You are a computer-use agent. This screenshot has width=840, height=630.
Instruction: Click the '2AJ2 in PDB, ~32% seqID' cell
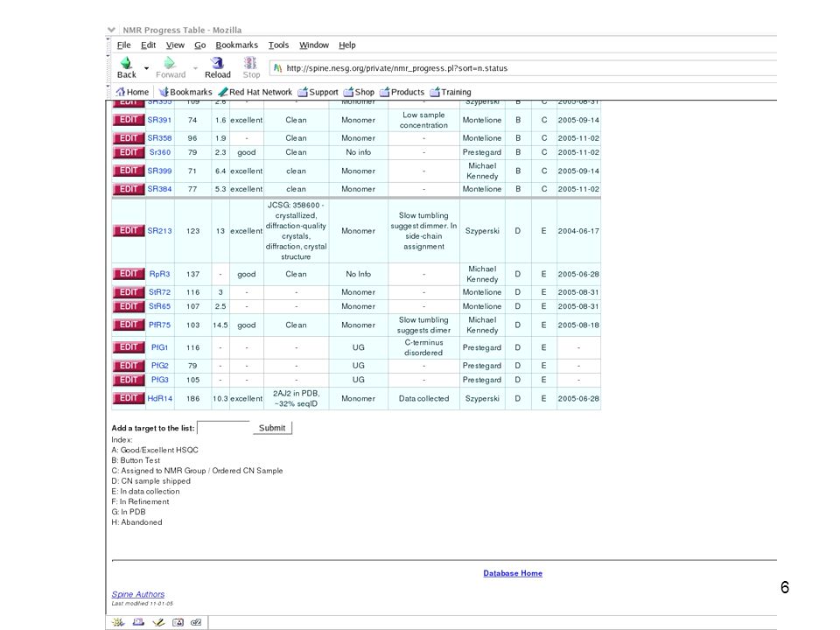click(297, 399)
